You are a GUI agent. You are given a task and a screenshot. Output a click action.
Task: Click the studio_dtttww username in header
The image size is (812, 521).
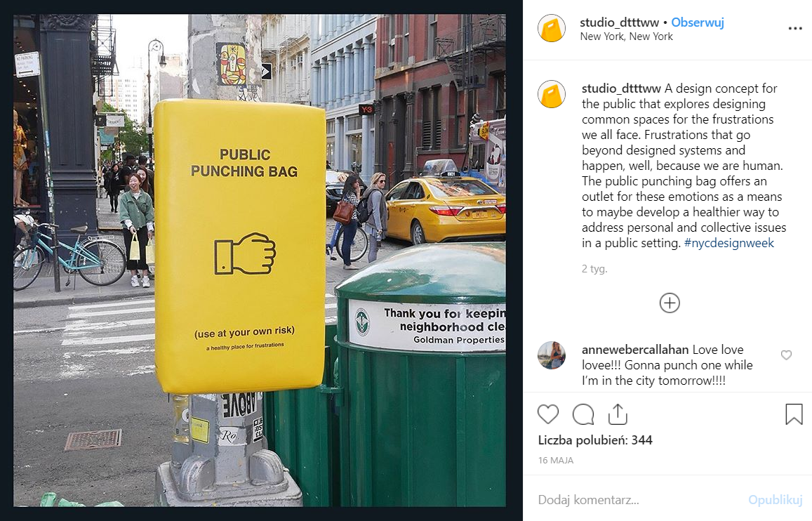(x=620, y=22)
